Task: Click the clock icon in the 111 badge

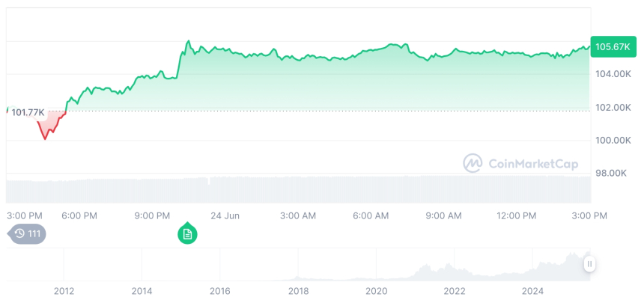Action: (19, 234)
